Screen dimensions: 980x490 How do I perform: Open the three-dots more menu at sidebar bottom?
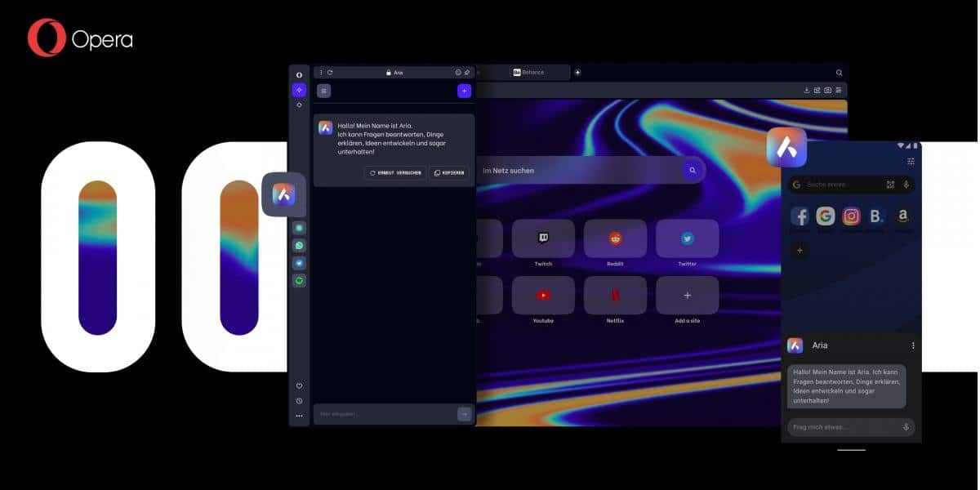299,416
